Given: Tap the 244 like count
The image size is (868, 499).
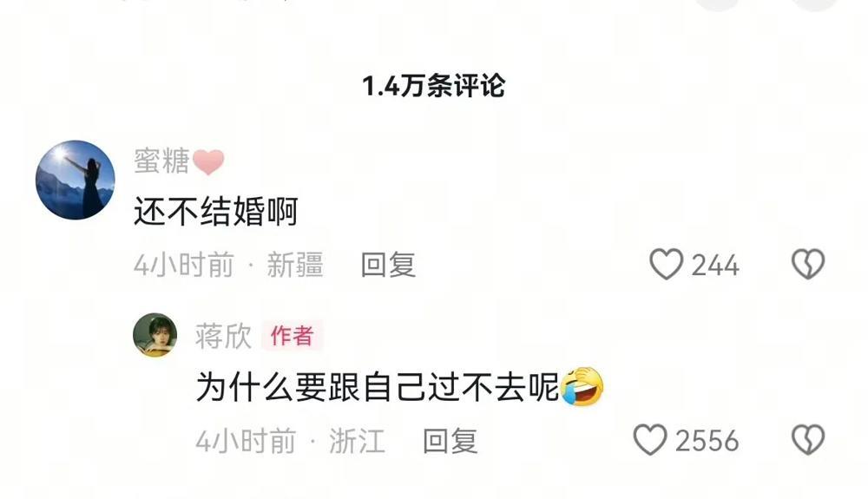Looking at the screenshot, I should click(714, 265).
